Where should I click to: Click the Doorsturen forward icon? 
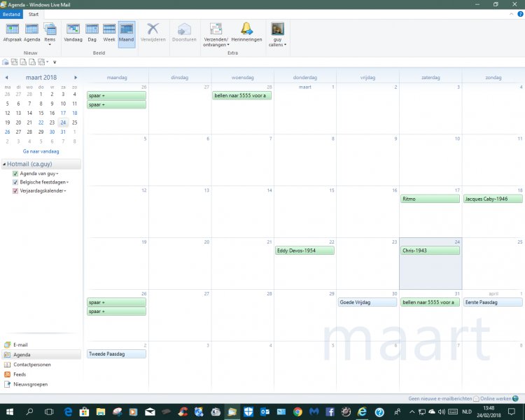(x=184, y=33)
